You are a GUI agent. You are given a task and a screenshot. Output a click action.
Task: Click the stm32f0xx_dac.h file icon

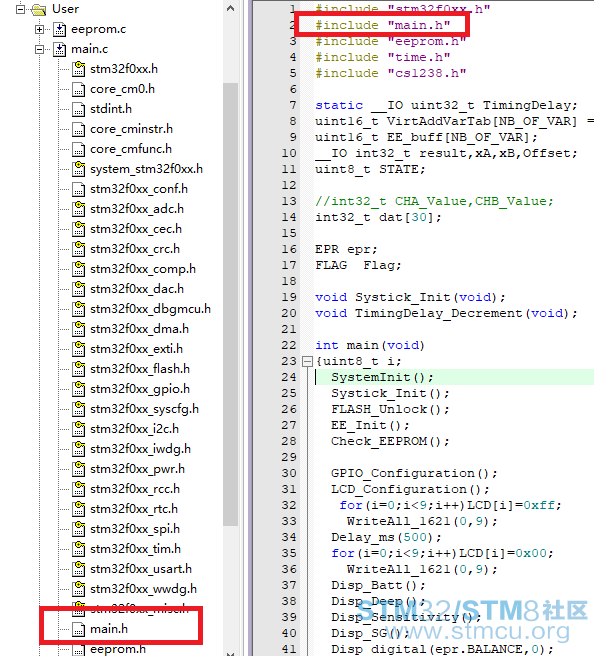point(78,289)
